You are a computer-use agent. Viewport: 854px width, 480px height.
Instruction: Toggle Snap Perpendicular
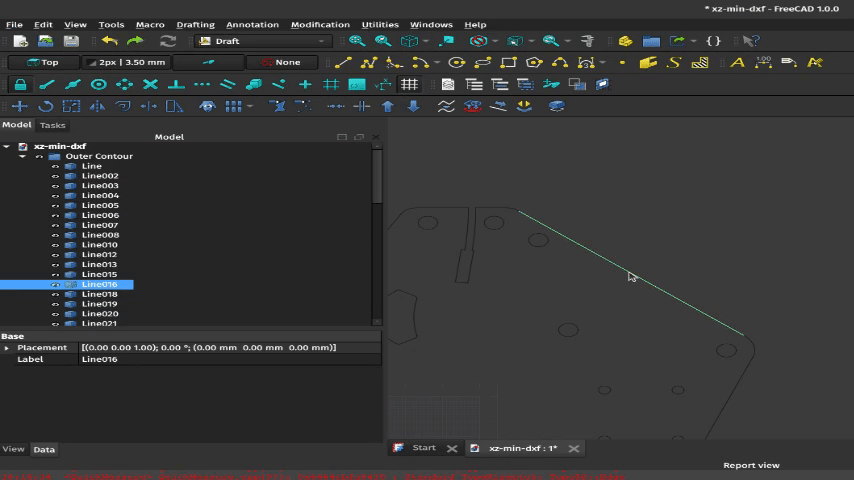tap(176, 84)
